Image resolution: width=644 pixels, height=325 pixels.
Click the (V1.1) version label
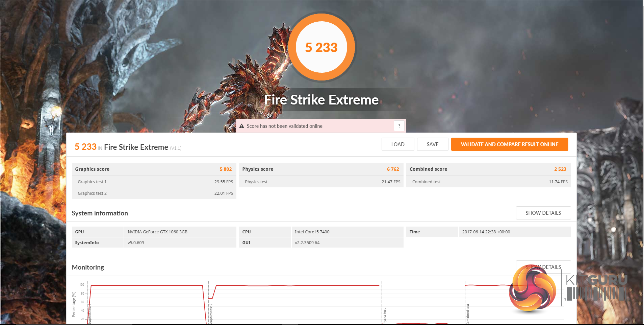click(x=176, y=148)
